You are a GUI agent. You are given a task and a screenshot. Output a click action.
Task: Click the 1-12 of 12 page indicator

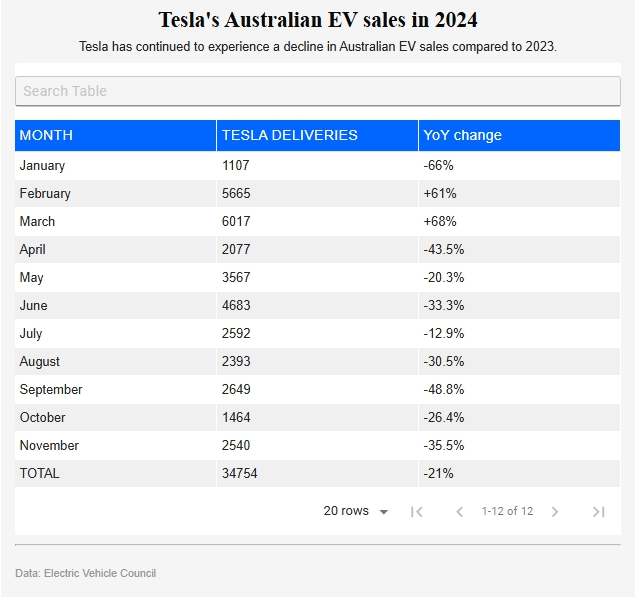pyautogui.click(x=507, y=511)
